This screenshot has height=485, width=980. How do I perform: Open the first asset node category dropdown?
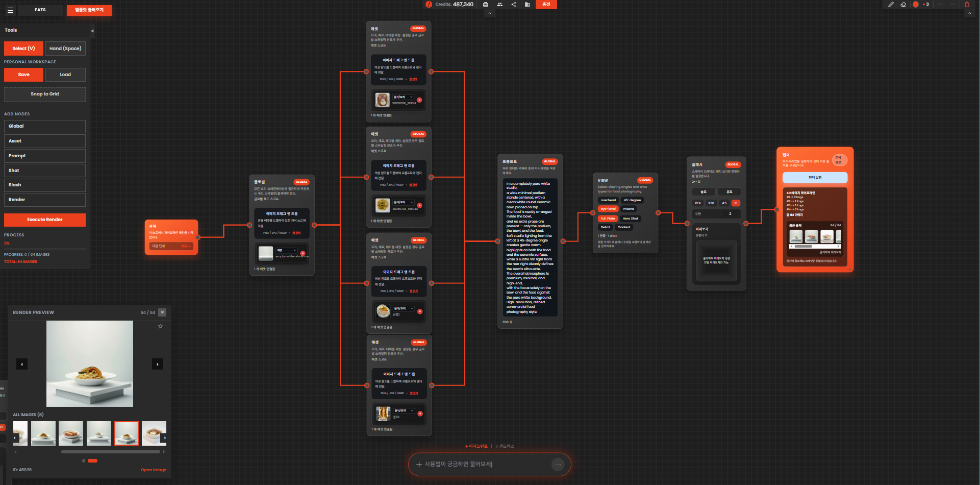pyautogui.click(x=403, y=97)
